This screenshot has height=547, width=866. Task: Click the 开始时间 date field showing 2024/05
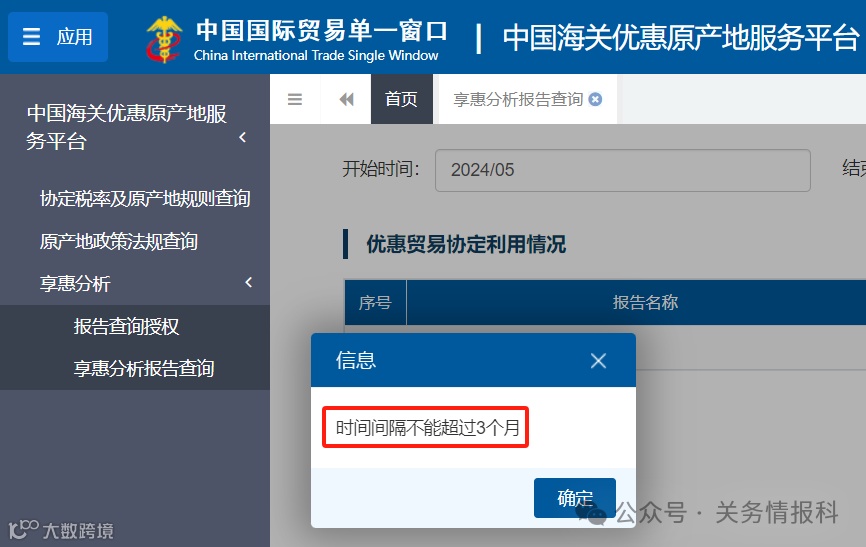point(622,170)
